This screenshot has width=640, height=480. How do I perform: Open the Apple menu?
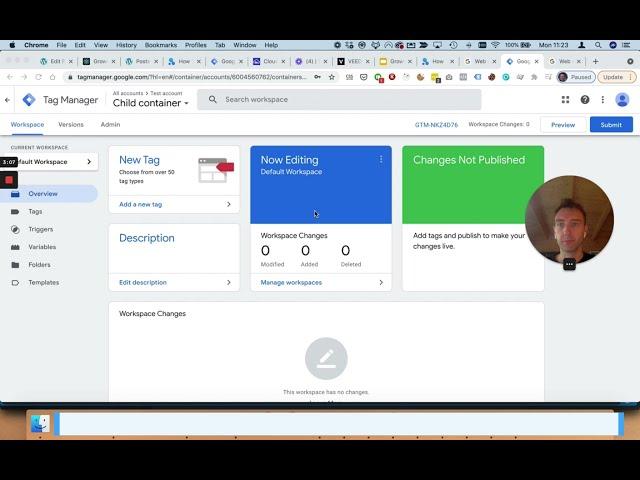click(12, 45)
